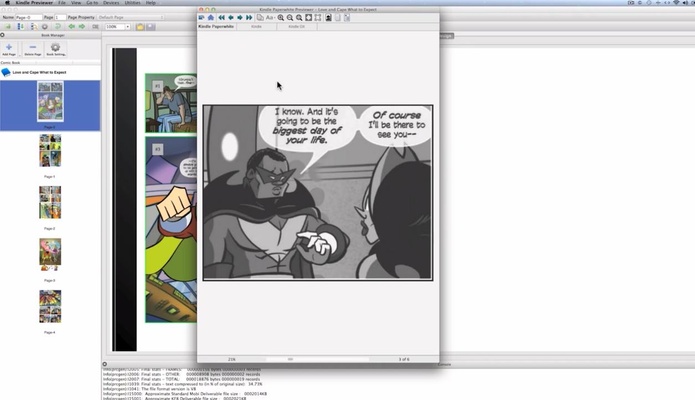Go to next page in Paperwhite Previewer
695x400 pixels.
pyautogui.click(x=240, y=18)
